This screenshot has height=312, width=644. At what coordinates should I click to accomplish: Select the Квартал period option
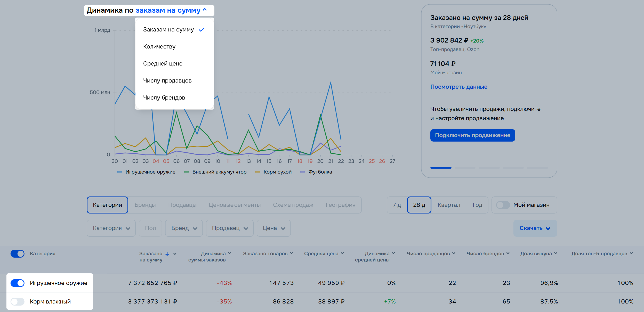449,205
